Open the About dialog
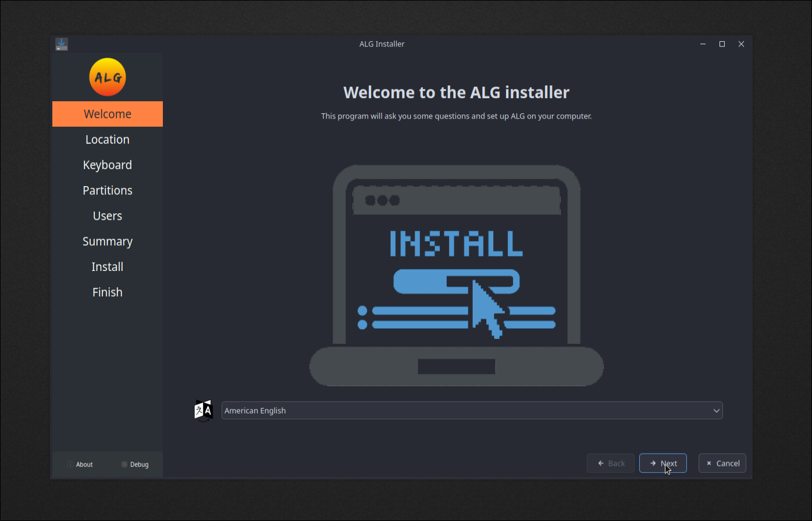812x521 pixels. tap(80, 465)
